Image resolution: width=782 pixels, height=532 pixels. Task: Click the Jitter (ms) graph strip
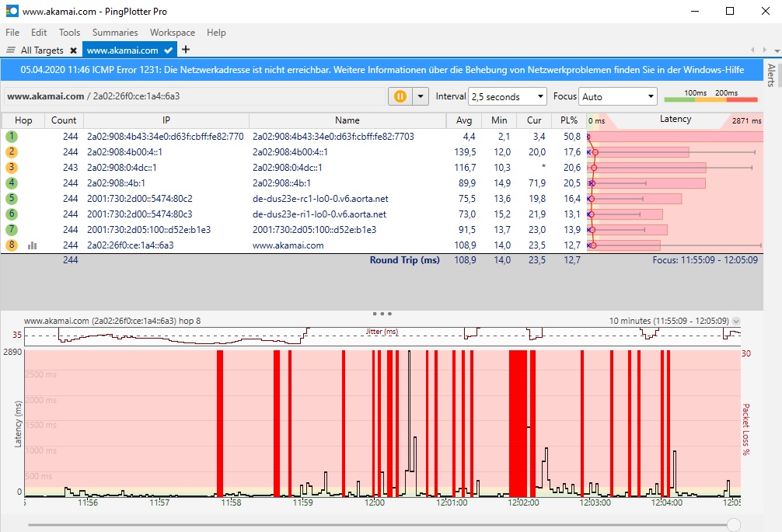(x=382, y=337)
